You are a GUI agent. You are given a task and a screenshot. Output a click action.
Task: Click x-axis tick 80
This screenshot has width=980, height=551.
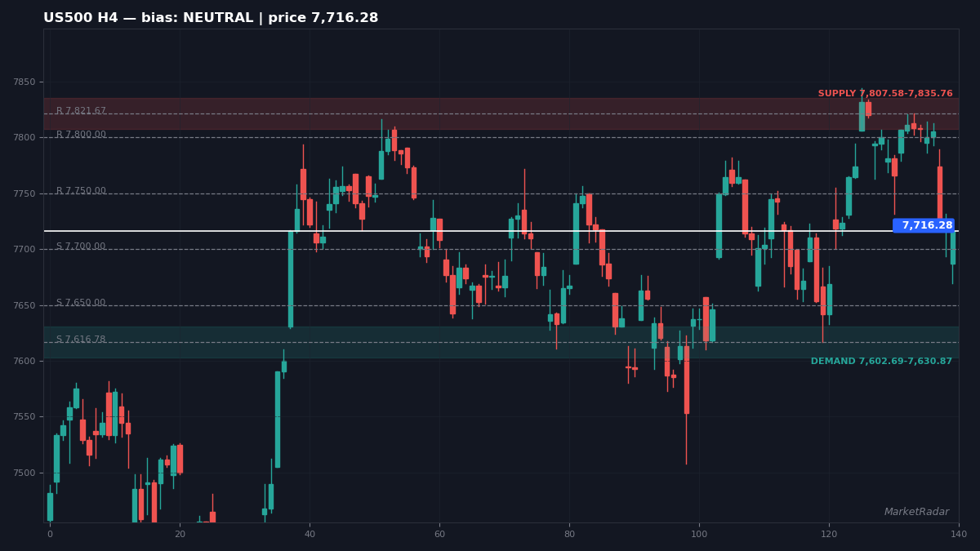pos(569,535)
